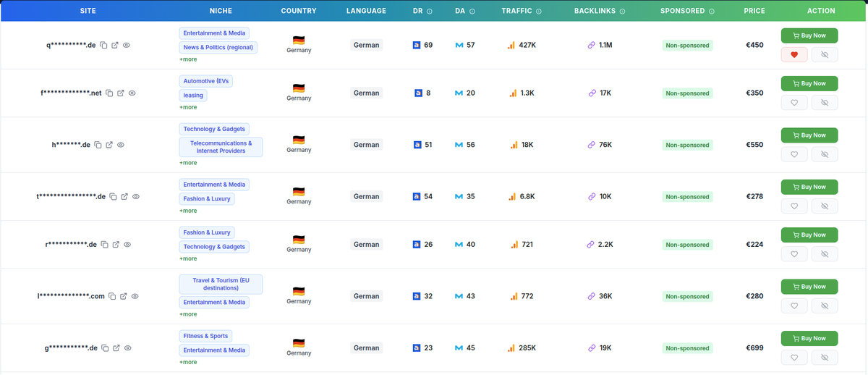Viewport: 868px width, 375px height.
Task: Open g***********.de external link icon
Action: coord(116,348)
